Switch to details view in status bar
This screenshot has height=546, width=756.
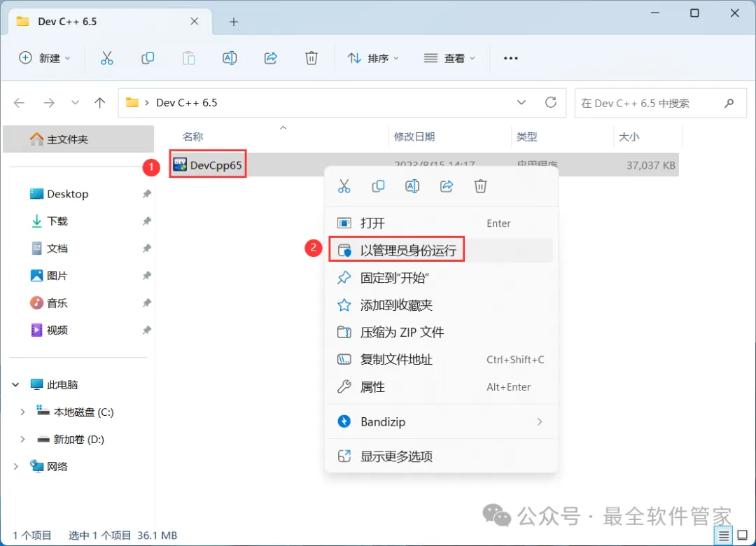(723, 535)
